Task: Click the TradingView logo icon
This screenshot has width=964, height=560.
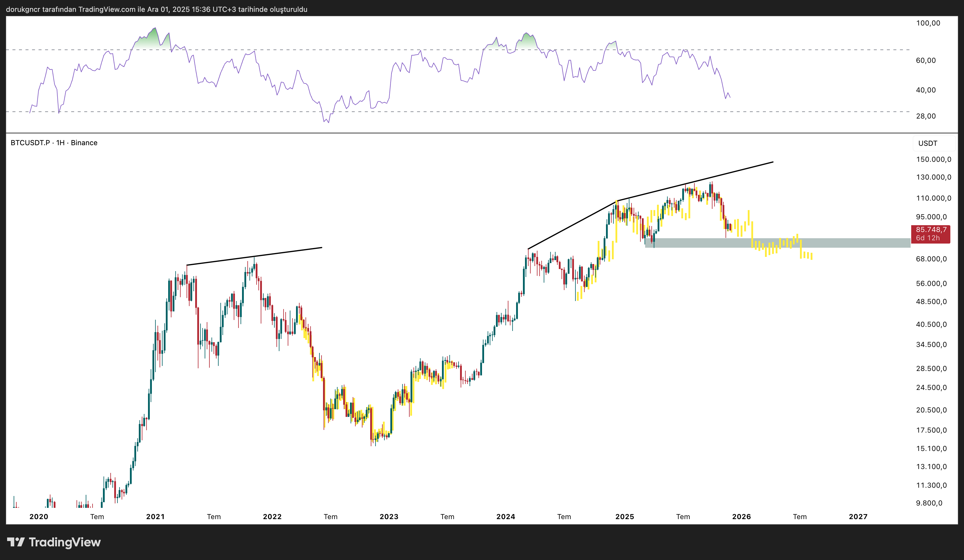Action: coord(15,542)
